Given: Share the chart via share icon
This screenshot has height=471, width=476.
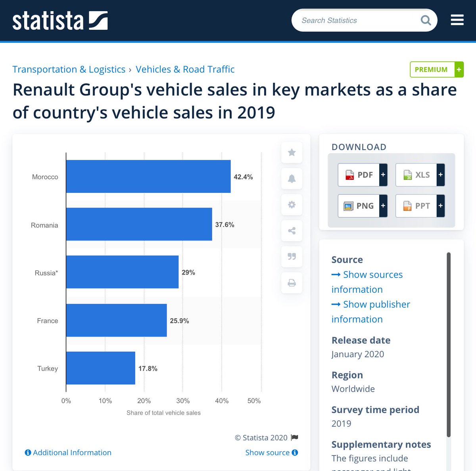Looking at the screenshot, I should pyautogui.click(x=292, y=231).
